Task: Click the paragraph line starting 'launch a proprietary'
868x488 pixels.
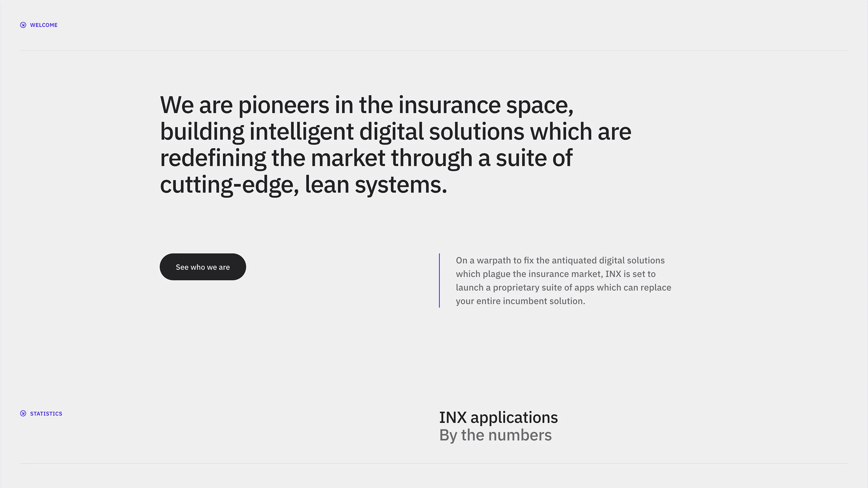Action: point(563,287)
